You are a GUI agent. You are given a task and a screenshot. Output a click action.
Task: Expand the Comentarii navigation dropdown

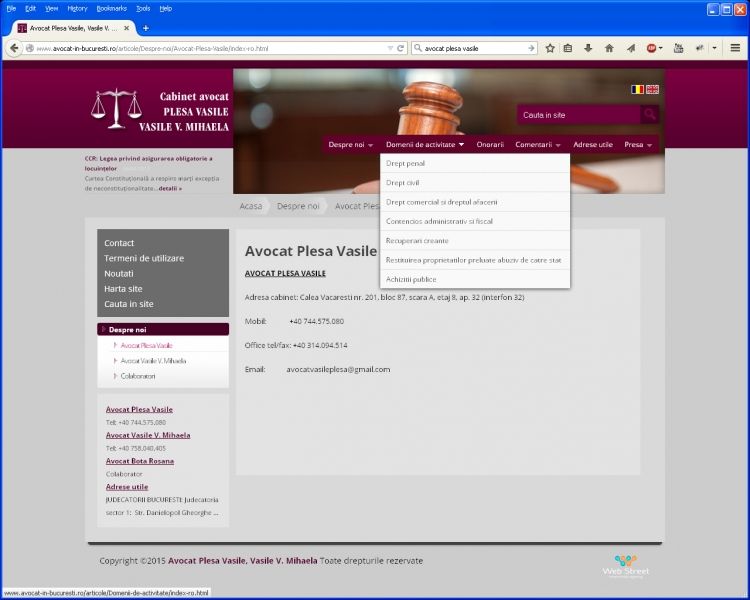(x=538, y=145)
